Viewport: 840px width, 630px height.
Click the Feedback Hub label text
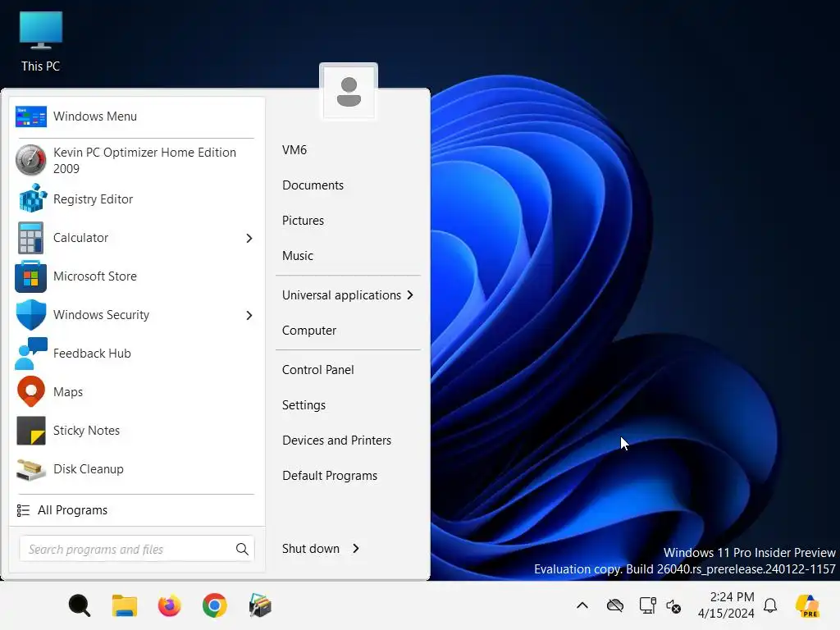92,354
